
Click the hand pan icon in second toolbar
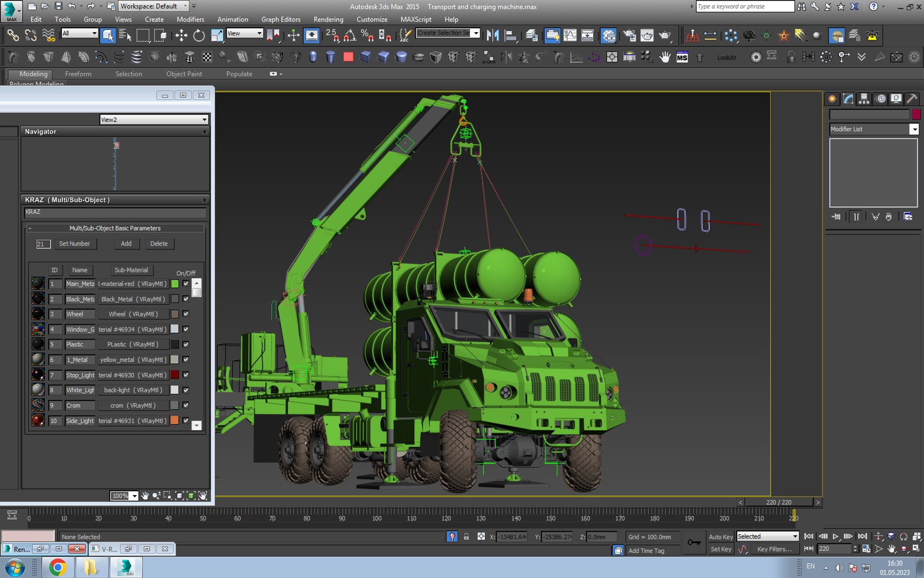(x=665, y=57)
